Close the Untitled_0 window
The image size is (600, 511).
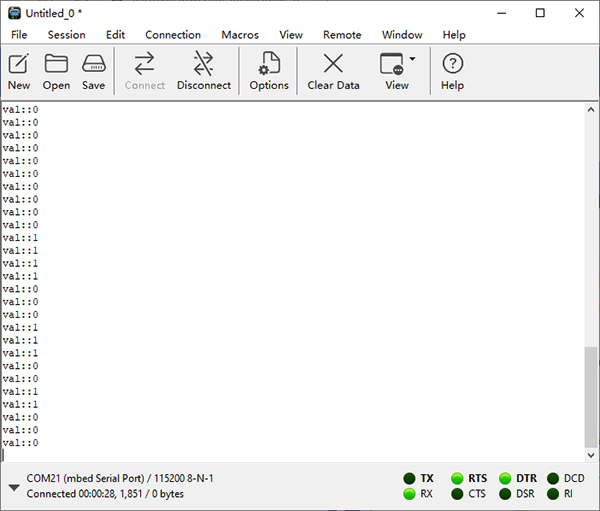click(x=579, y=13)
